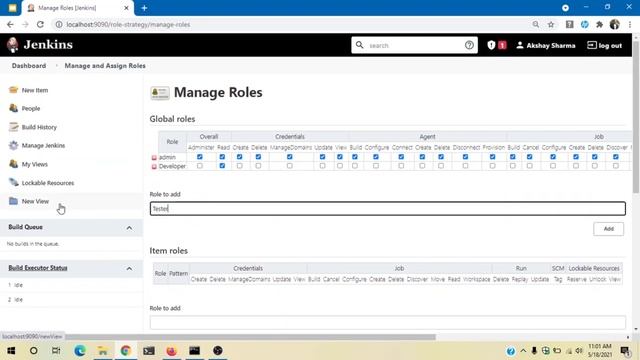Click the New View folder icon
Screen dimensions: 640x360
click(x=13, y=201)
